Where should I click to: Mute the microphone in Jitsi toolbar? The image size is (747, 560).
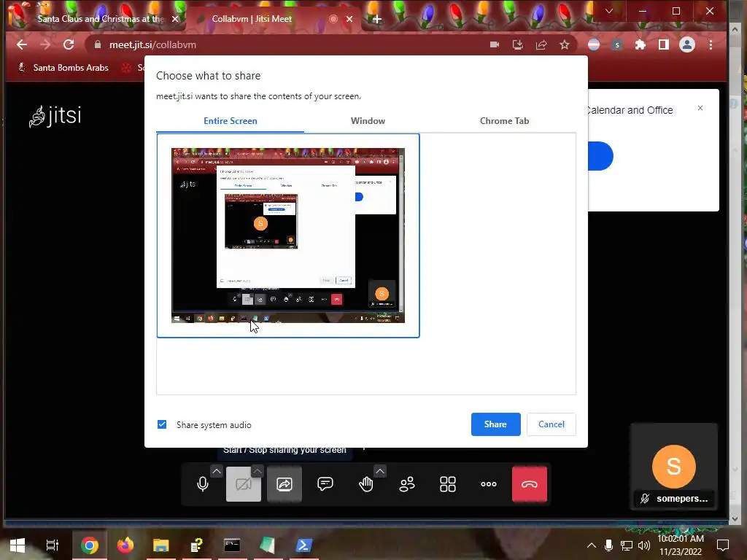click(x=203, y=484)
